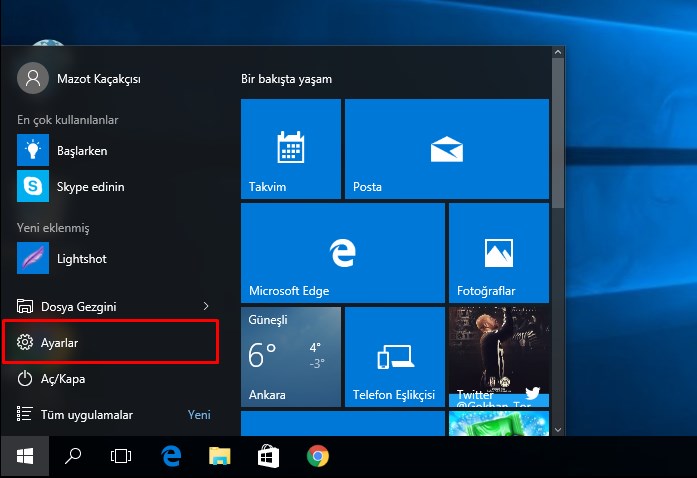Open the Fotoğraflar photos tile

click(x=498, y=252)
